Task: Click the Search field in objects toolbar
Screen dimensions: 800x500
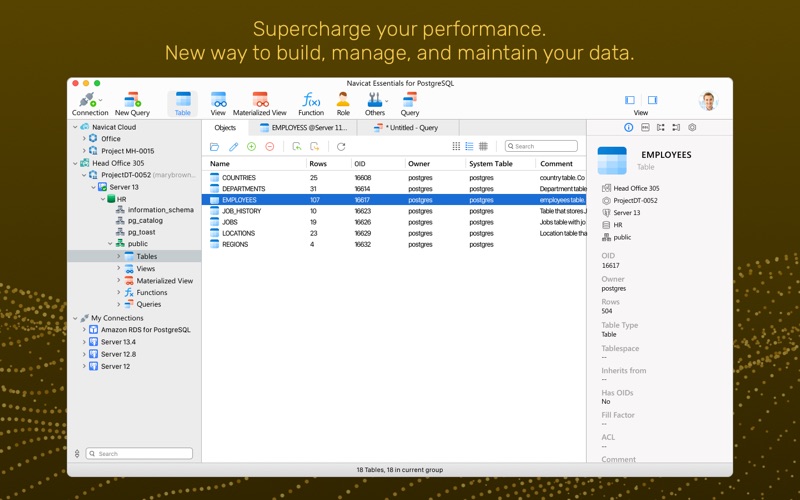Action: tap(541, 146)
